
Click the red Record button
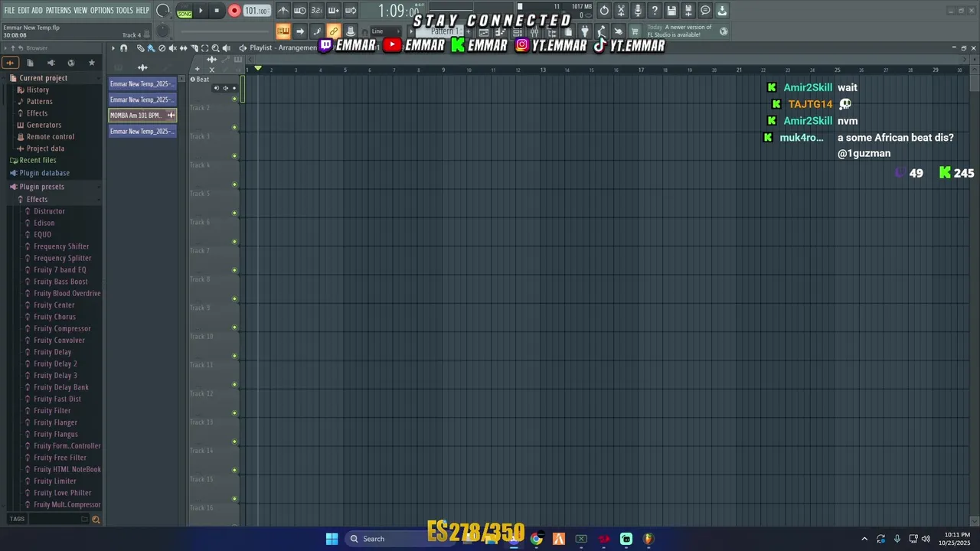point(234,11)
